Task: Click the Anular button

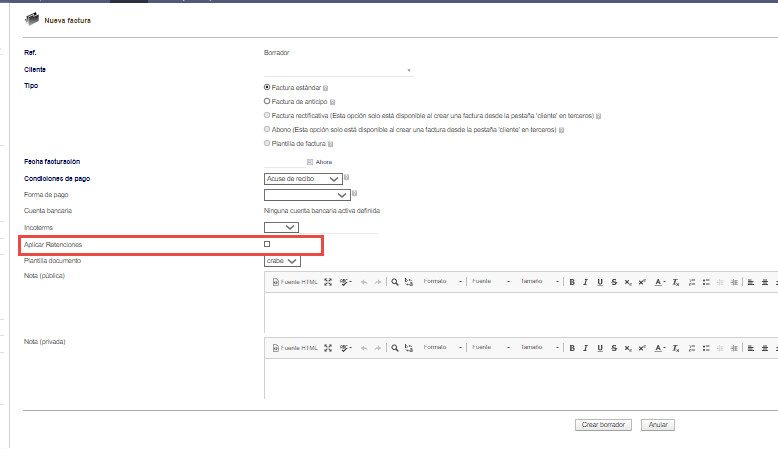Action: pyautogui.click(x=658, y=425)
